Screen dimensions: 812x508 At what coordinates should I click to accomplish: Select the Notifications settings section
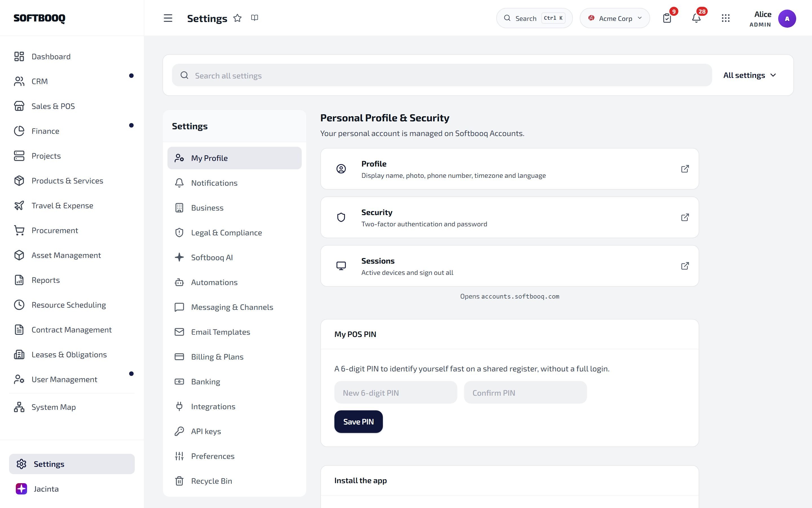coord(234,183)
